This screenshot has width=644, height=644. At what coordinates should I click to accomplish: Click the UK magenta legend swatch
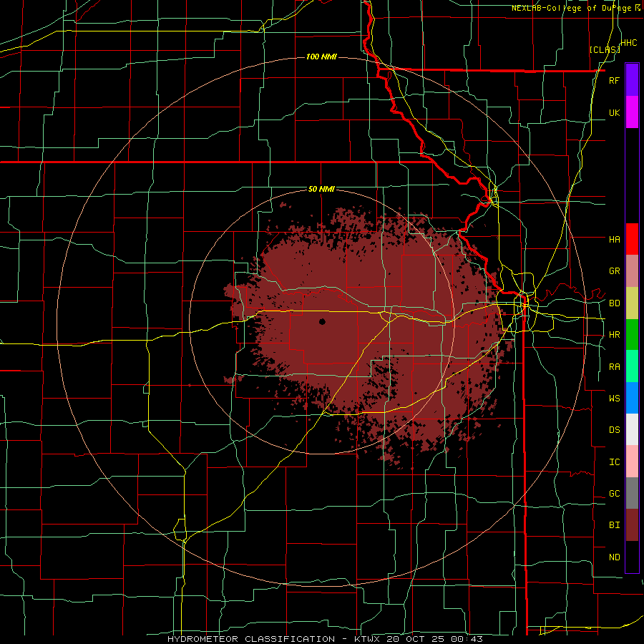632,112
